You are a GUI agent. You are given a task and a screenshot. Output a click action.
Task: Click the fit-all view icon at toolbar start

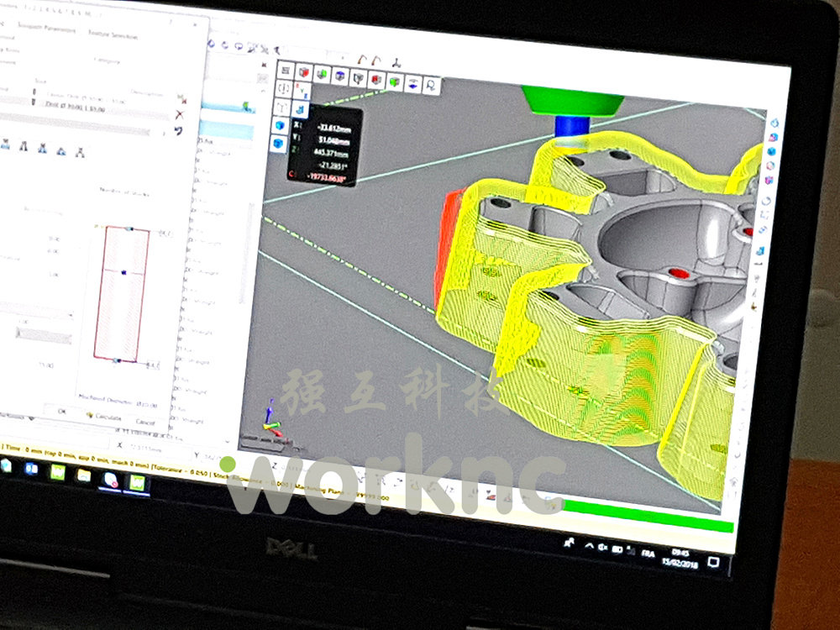pyautogui.click(x=286, y=71)
